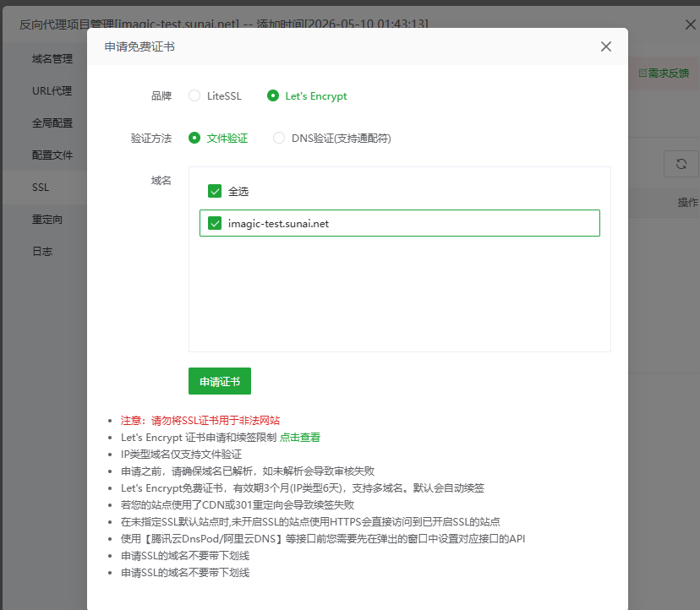The height and width of the screenshot is (610, 700).
Task: Click the 操作 column header in the background window
Action: pos(688,203)
